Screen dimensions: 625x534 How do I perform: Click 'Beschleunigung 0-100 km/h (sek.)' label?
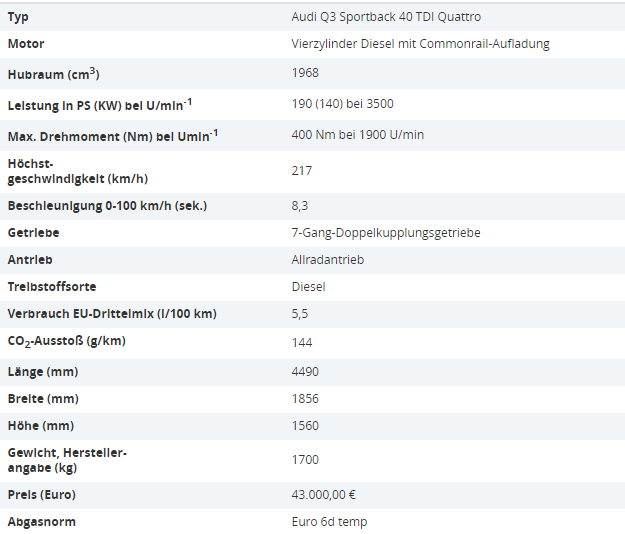tap(107, 206)
